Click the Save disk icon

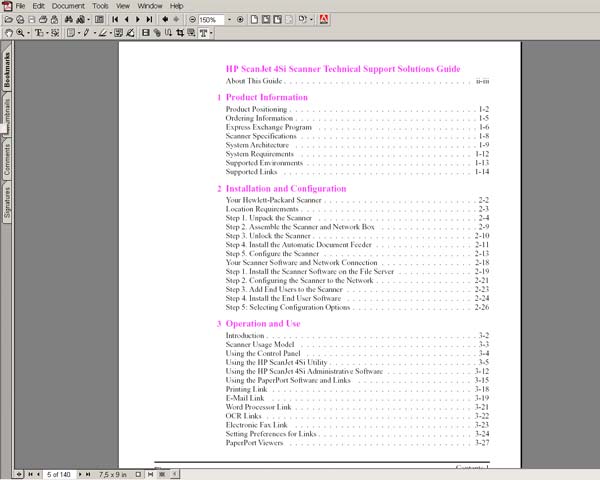(31, 20)
